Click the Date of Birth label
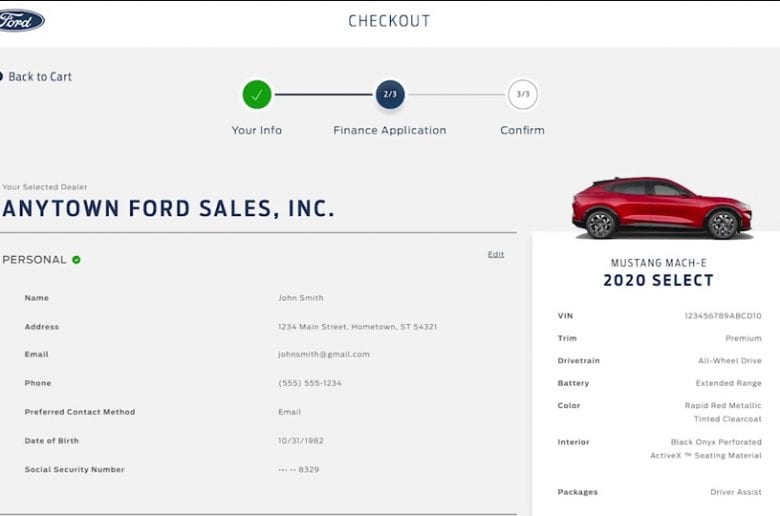 tap(52, 440)
